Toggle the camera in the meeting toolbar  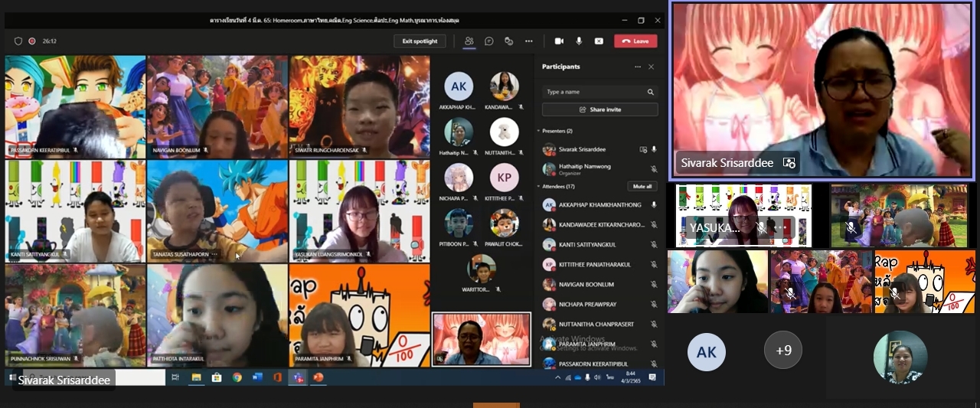559,41
